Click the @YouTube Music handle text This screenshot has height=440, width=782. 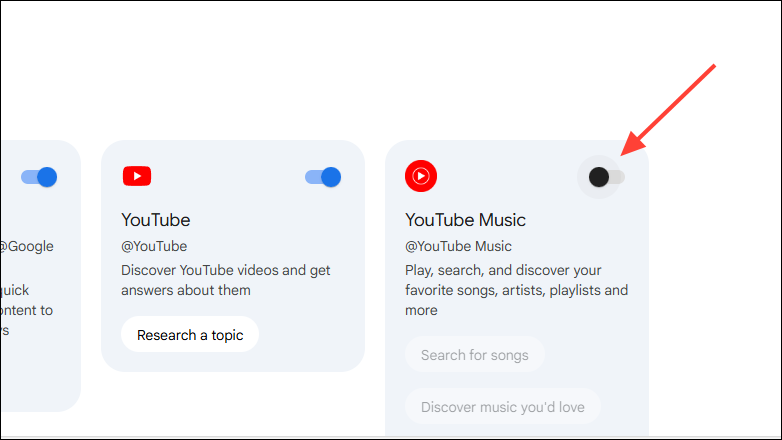coord(458,246)
